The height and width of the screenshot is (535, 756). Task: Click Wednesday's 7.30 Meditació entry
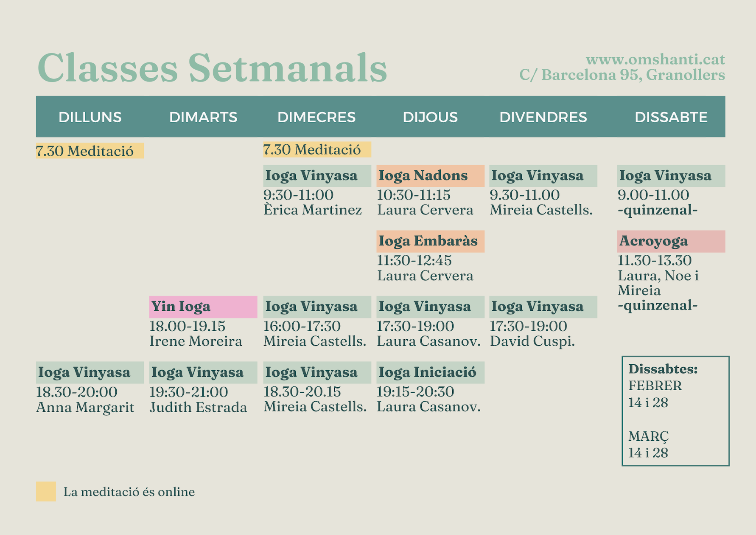(x=316, y=149)
